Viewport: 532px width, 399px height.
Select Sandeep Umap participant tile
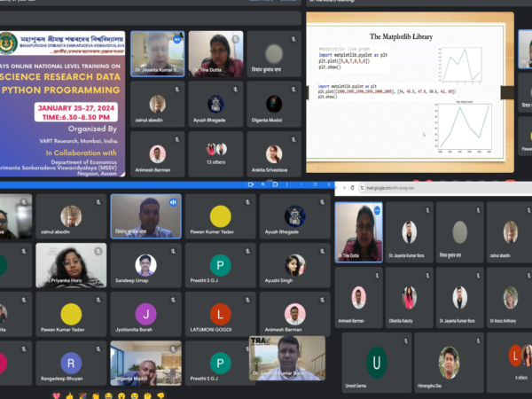[x=145, y=265]
